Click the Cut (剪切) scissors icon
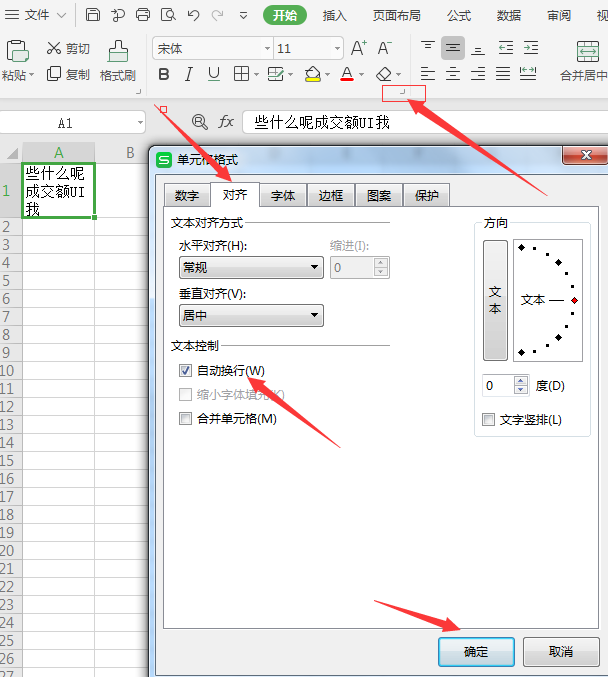Viewport: 608px width, 677px height. (x=52, y=49)
